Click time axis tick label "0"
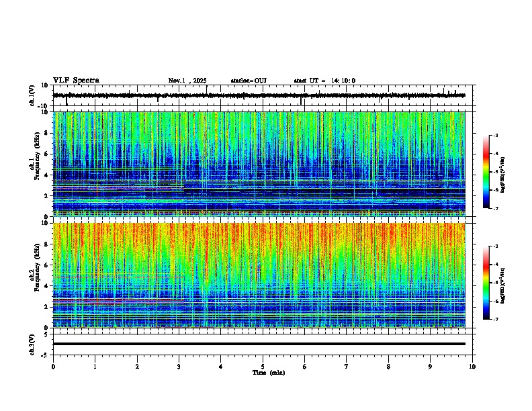The image size is (532, 411). click(x=53, y=367)
